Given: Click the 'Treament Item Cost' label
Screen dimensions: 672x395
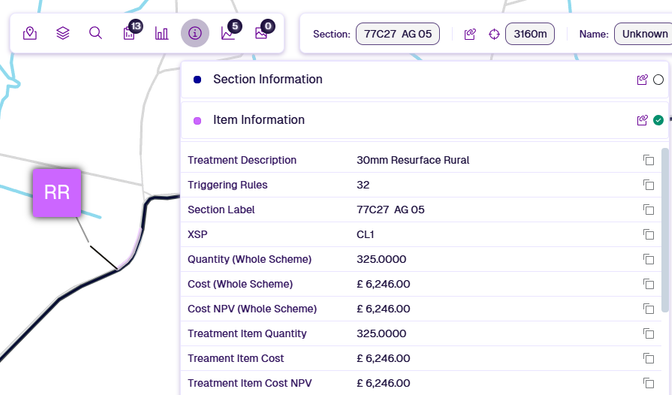Looking at the screenshot, I should click(x=236, y=359).
